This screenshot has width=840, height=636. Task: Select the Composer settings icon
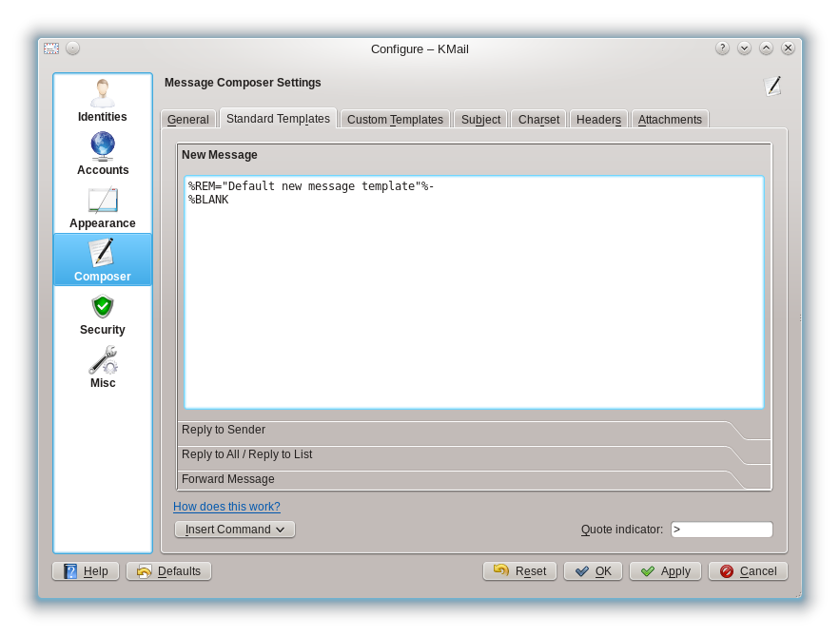(x=102, y=259)
